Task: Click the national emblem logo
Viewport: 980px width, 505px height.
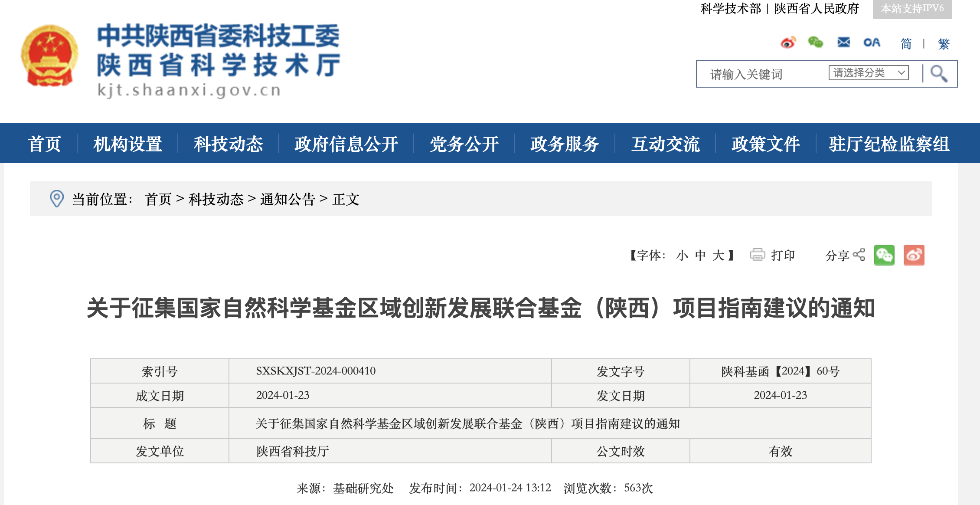Action: (x=50, y=56)
